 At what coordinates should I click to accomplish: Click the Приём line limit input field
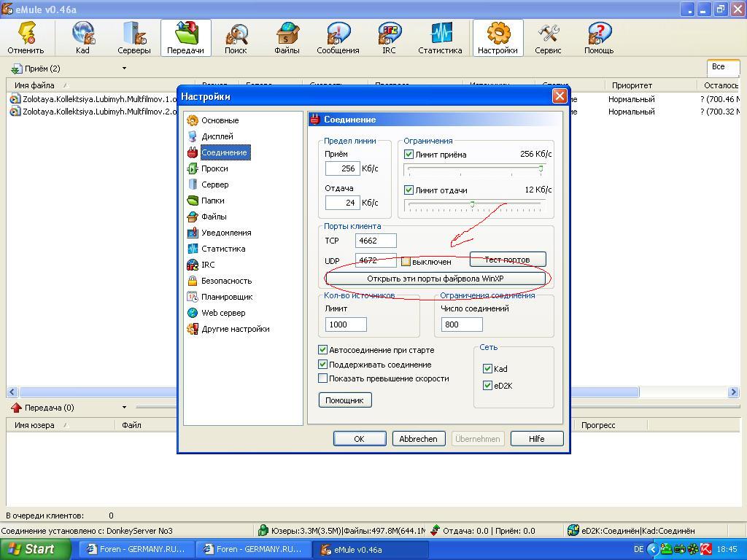pos(342,168)
